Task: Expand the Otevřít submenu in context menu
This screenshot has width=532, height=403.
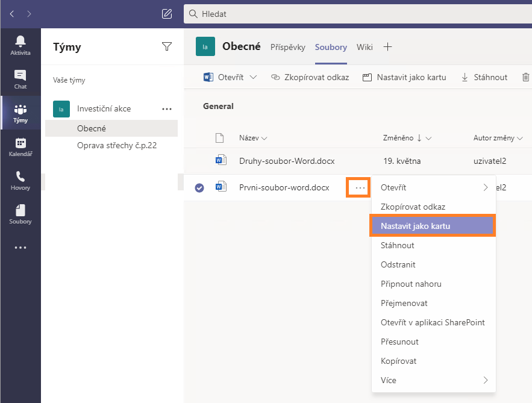Action: 486,187
